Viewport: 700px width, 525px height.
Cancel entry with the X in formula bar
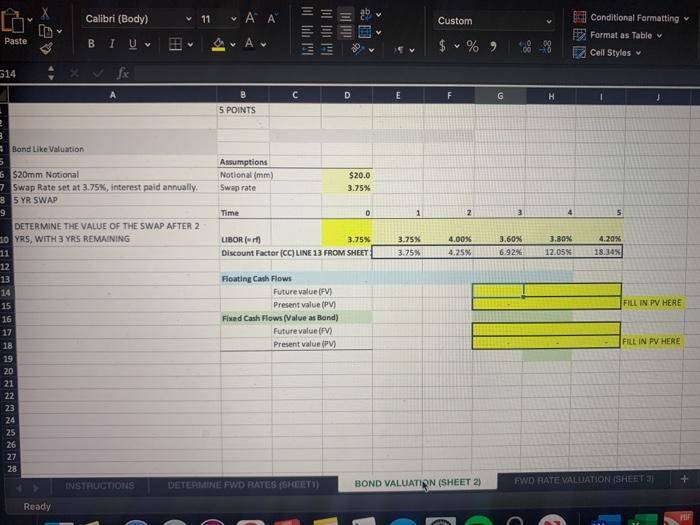coord(75,73)
